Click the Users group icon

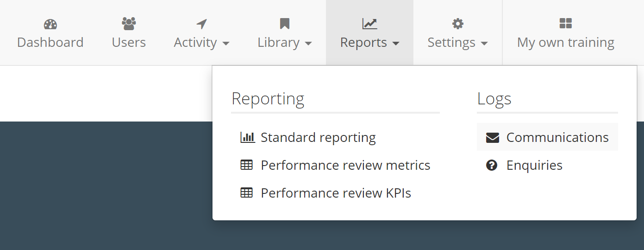[x=129, y=23]
